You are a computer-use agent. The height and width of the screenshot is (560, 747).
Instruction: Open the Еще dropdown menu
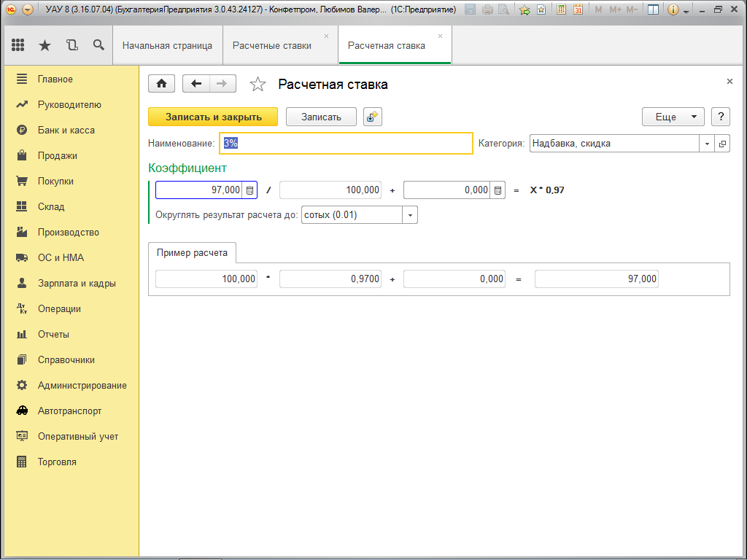[x=673, y=117]
